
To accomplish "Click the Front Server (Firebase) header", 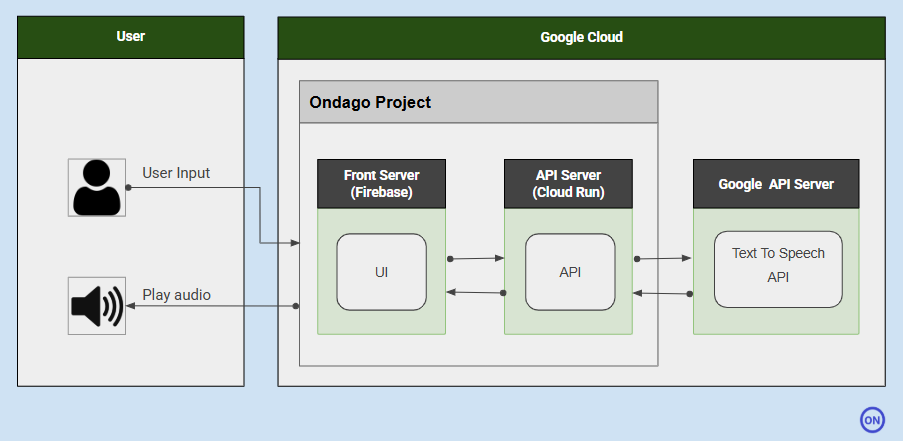I will pos(381,184).
